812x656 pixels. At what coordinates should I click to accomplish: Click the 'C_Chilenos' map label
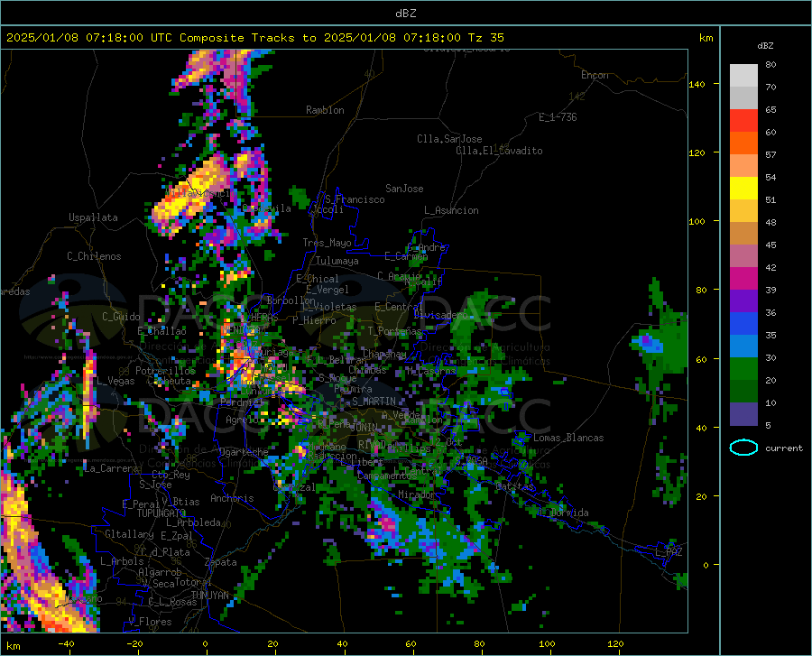tap(94, 256)
